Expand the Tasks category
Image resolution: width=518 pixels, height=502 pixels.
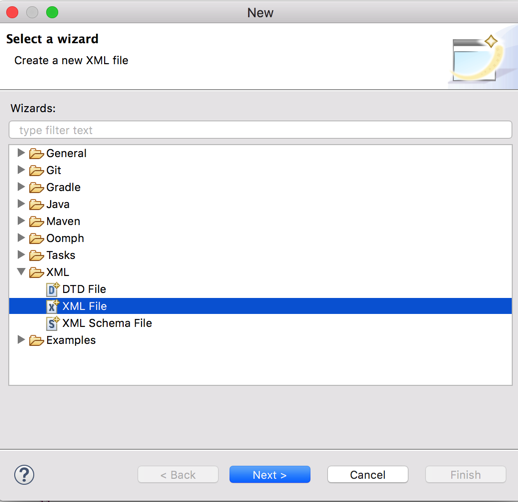[x=21, y=255]
